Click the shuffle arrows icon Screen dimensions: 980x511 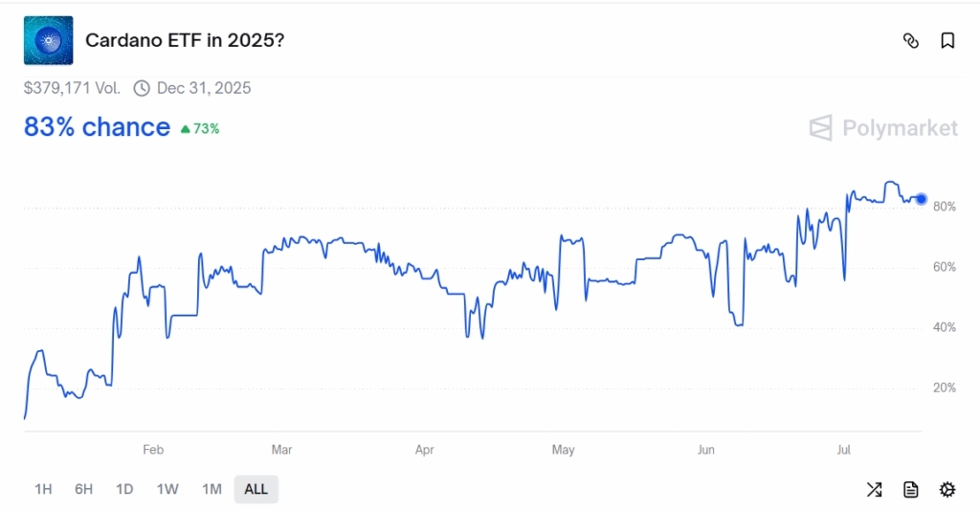click(874, 490)
